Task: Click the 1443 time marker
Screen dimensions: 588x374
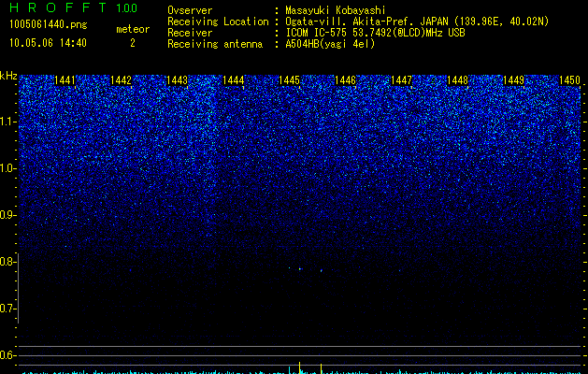Action: tap(177, 80)
